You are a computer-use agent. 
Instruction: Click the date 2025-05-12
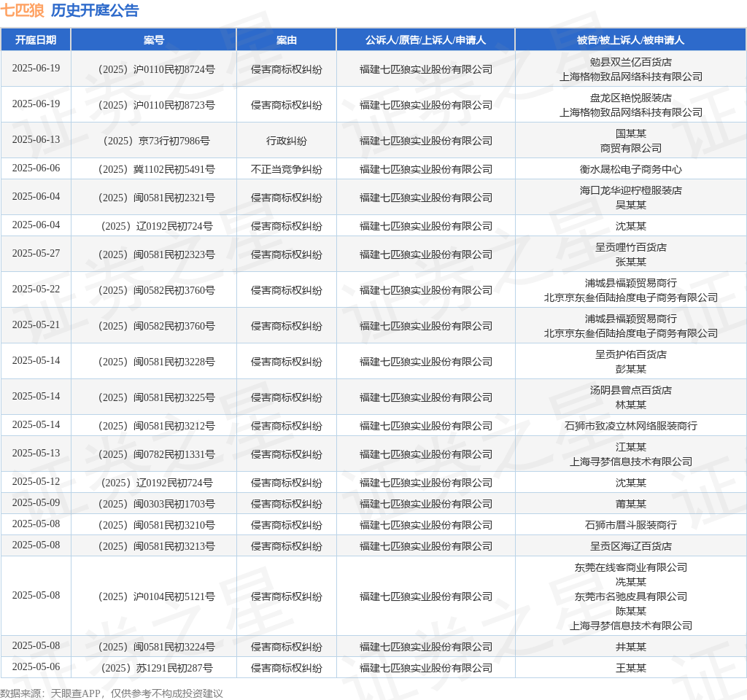36,482
